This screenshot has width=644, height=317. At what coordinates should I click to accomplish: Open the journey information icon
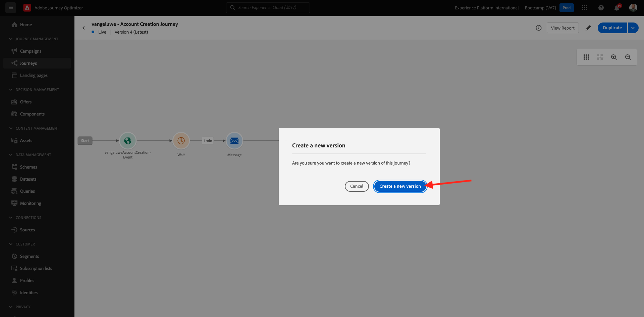tap(539, 28)
